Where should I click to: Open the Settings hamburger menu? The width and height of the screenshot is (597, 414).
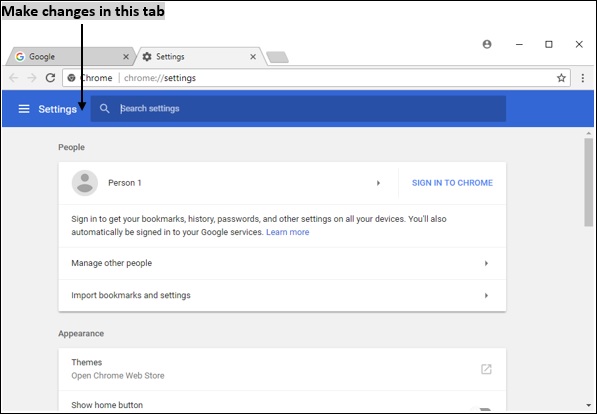coord(24,109)
